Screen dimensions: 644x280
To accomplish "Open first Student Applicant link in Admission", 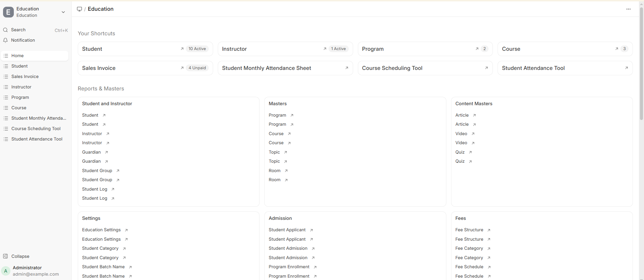I will coord(287,230).
